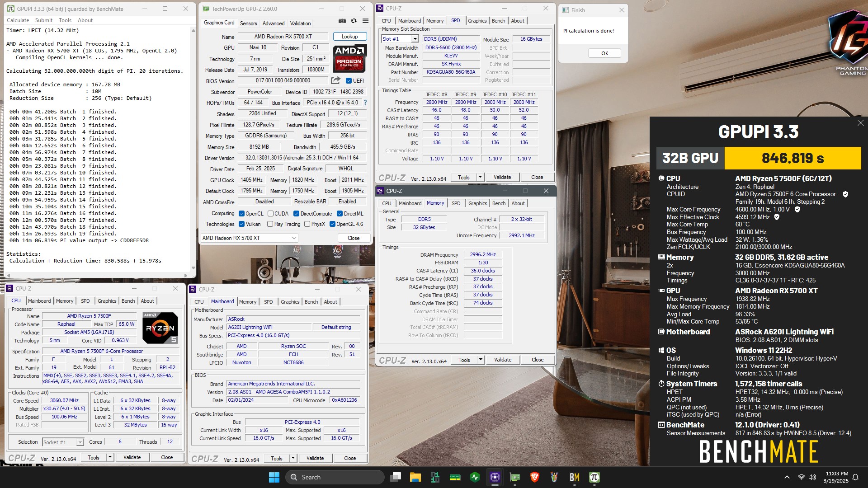Viewport: 868px width, 488px height.
Task: Switch to CPU-Z via its taskbar icon
Action: tap(495, 477)
